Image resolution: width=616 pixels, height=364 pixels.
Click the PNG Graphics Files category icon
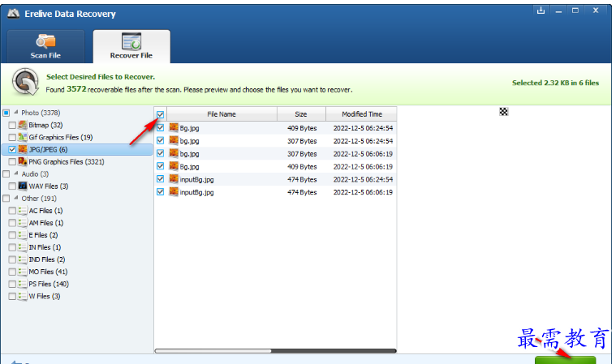[x=23, y=161]
